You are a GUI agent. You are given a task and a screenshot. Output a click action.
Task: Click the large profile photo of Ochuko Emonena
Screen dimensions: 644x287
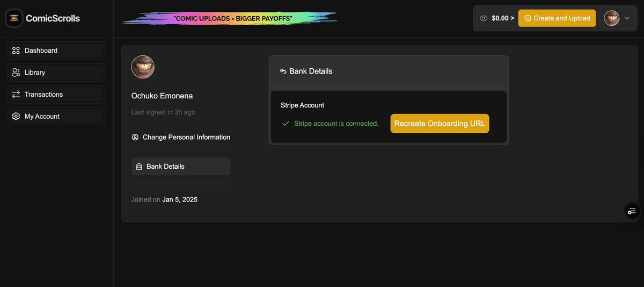pos(143,67)
